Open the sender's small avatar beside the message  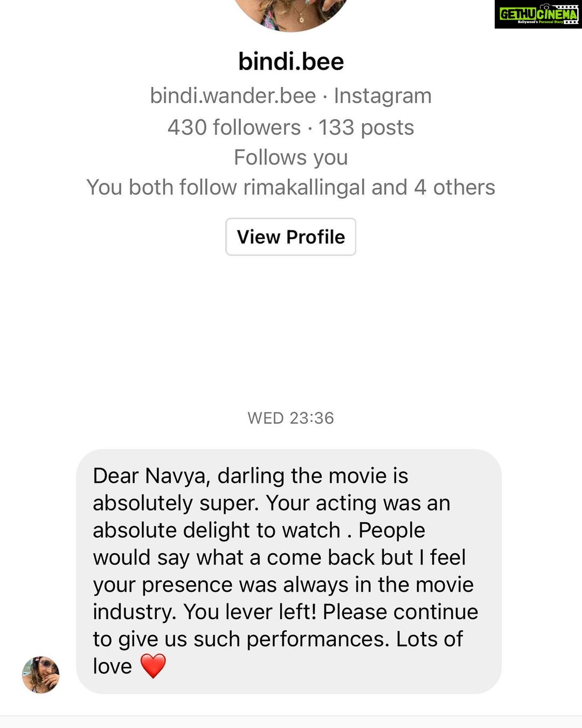[40, 675]
